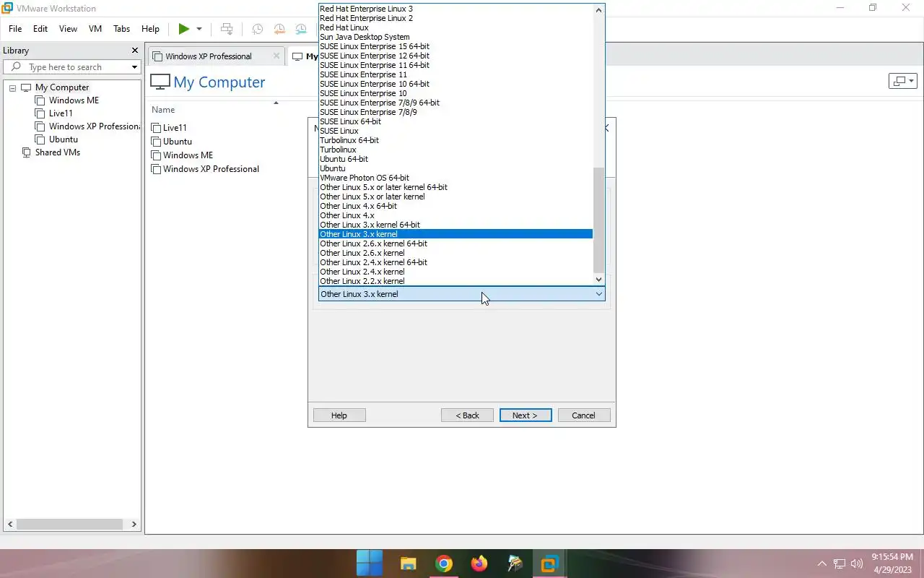Screen dimensions: 924x578
Task: Choose Other Linux 2.2.x kernel
Action: (456, 281)
